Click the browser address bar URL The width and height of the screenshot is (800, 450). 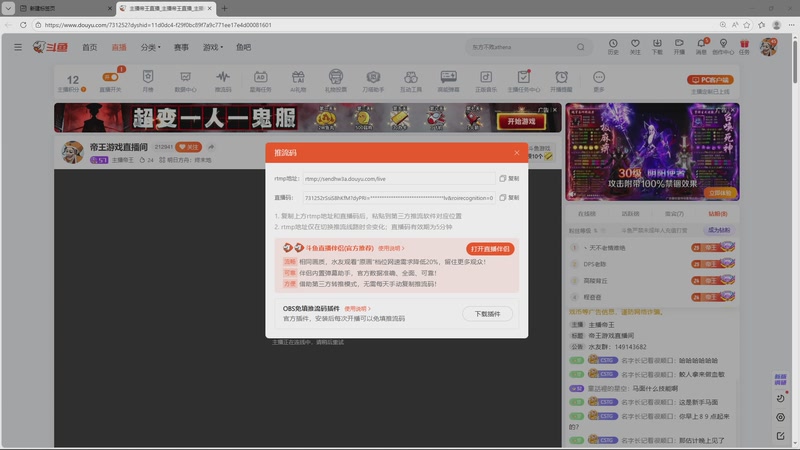coord(158,24)
